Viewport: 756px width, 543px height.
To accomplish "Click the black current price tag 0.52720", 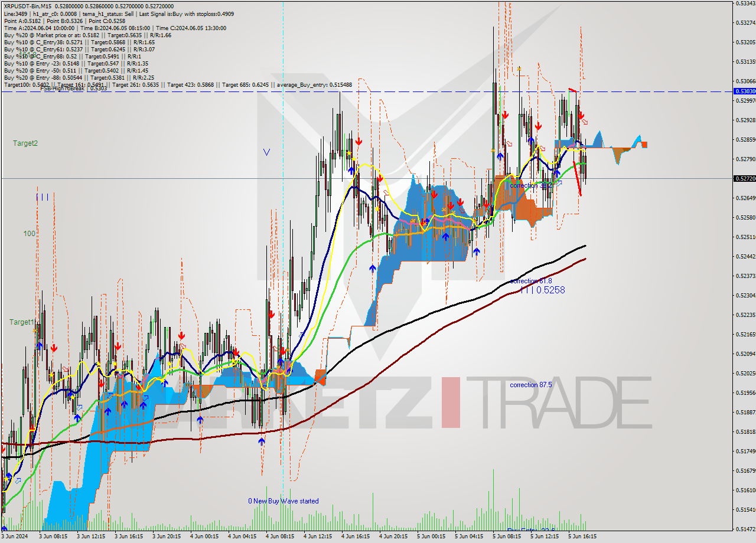I will [744, 178].
